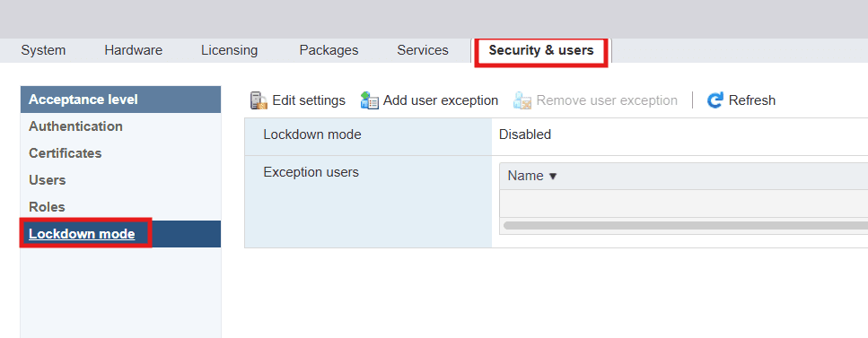Select the Security & users tab
Screen dimensions: 868x338
541,50
